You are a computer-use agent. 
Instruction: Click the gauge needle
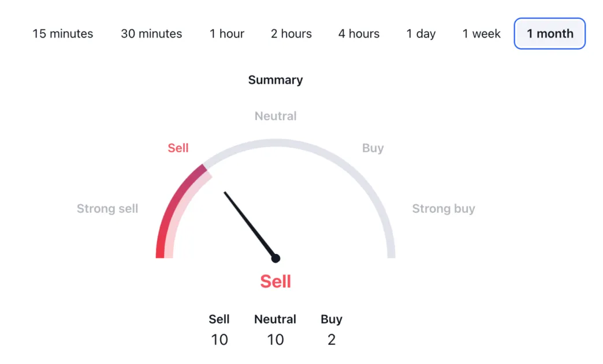[250, 225]
